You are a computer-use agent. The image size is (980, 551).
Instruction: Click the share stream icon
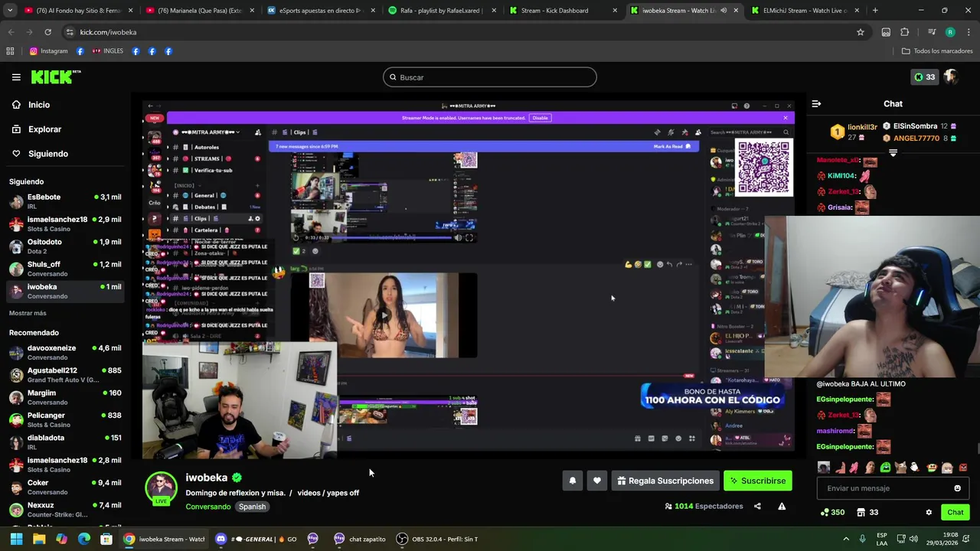tap(757, 506)
